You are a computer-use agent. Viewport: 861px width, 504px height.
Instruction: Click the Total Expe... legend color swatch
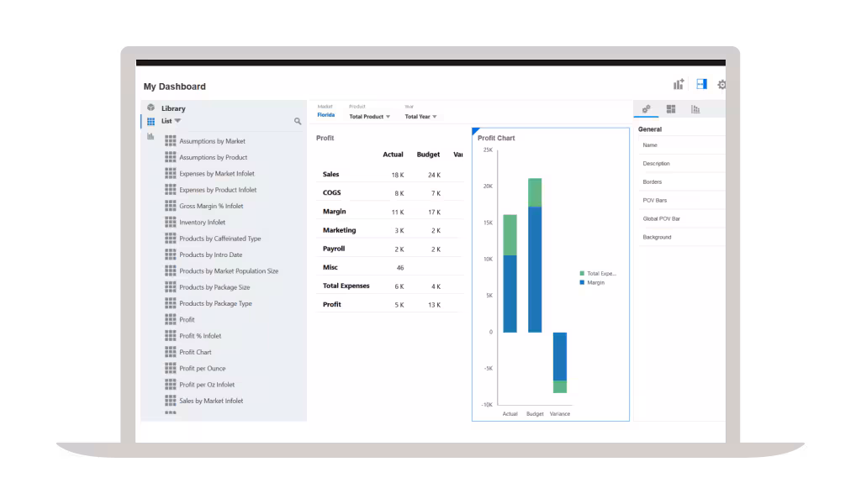coord(582,273)
